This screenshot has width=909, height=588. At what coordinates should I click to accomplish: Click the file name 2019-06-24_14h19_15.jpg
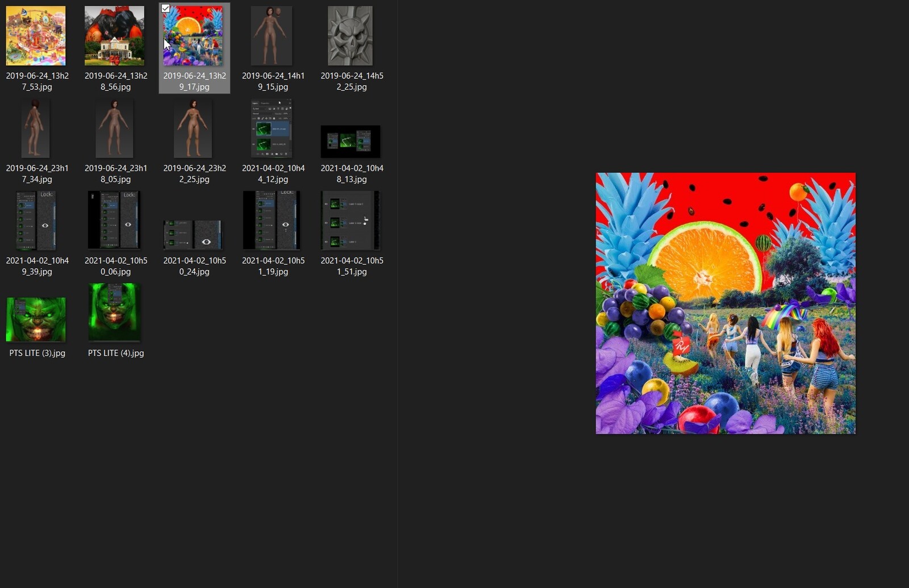273,81
